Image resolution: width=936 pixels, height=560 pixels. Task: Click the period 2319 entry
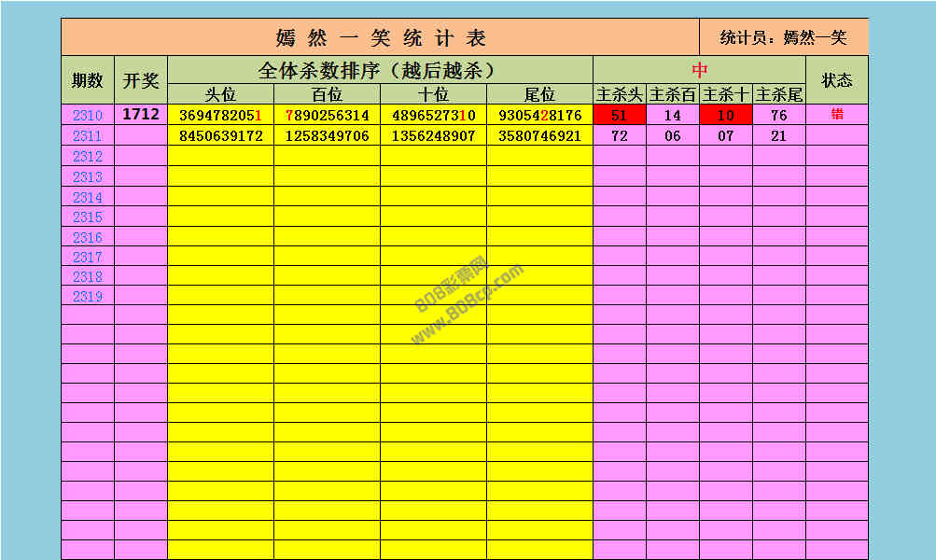[88, 296]
